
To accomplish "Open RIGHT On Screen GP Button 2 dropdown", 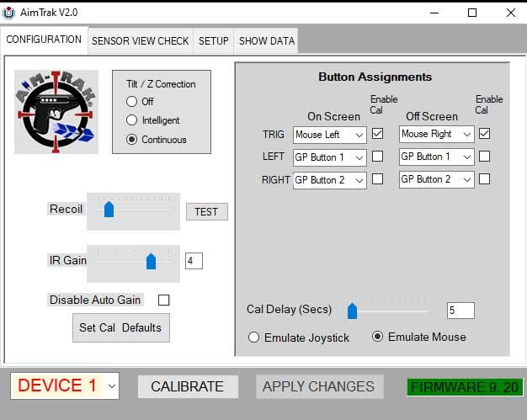I will click(x=330, y=180).
